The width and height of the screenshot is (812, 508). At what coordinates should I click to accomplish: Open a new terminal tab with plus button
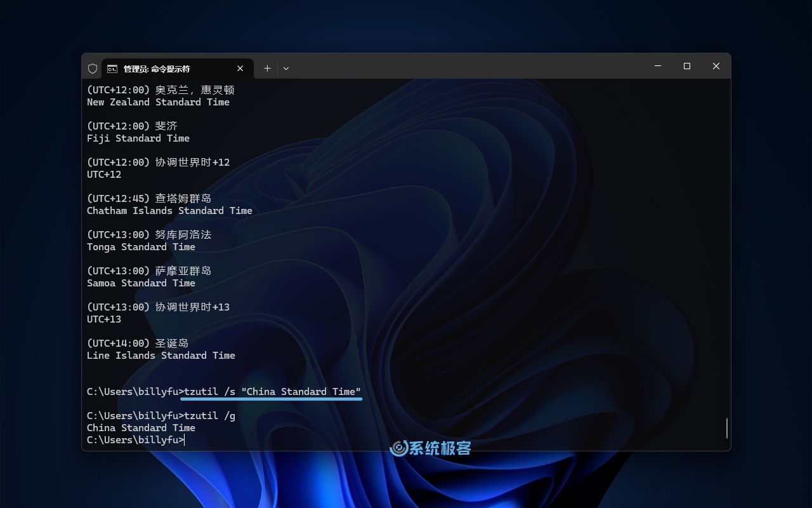click(267, 69)
